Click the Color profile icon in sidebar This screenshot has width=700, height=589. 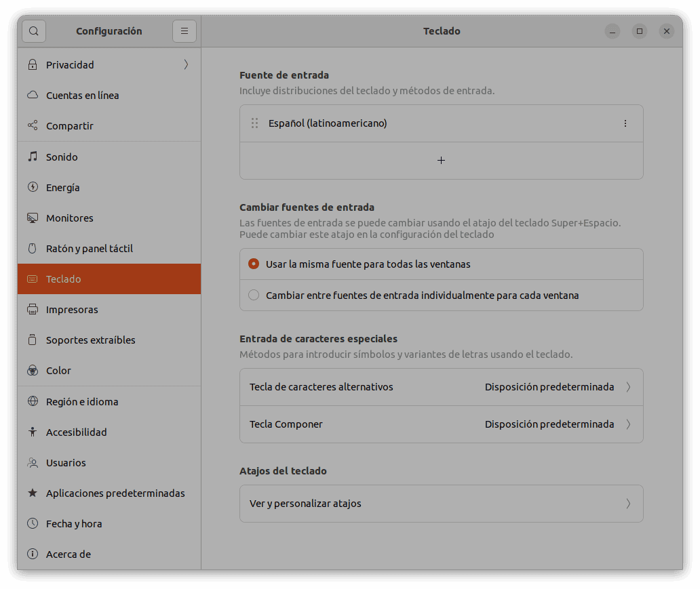click(x=31, y=370)
